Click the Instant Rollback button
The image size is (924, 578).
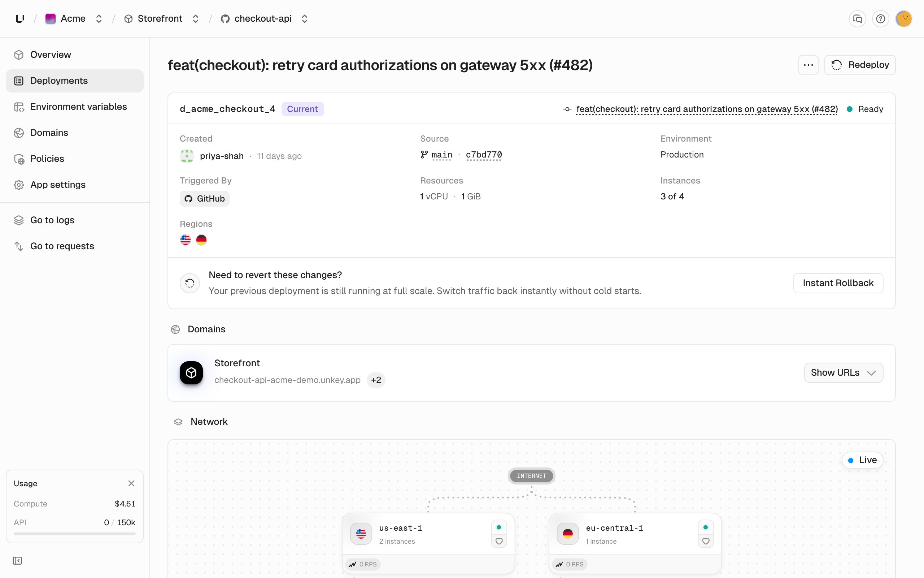pos(838,283)
